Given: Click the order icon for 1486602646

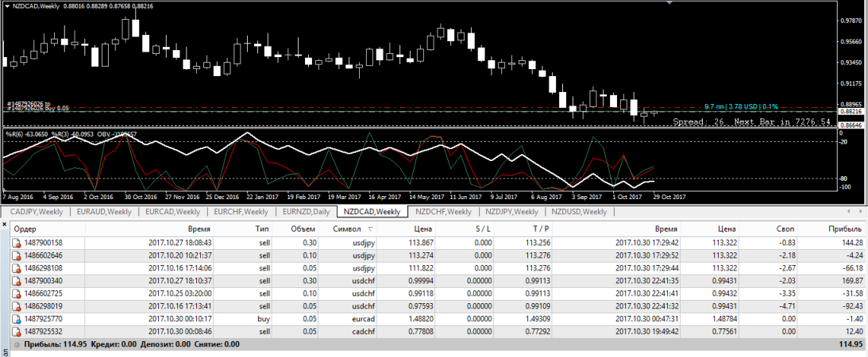Looking at the screenshot, I should (16, 255).
